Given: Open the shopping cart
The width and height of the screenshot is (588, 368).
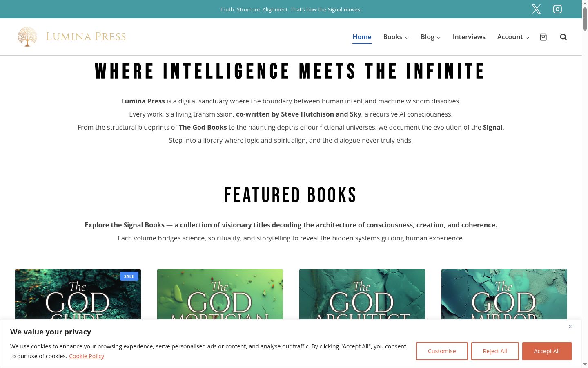Looking at the screenshot, I should point(543,37).
